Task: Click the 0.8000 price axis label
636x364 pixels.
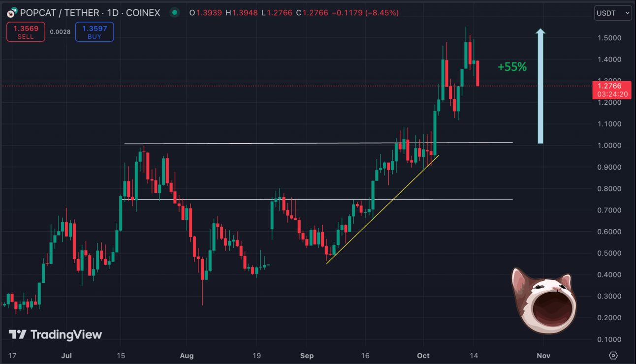Action: (x=609, y=189)
